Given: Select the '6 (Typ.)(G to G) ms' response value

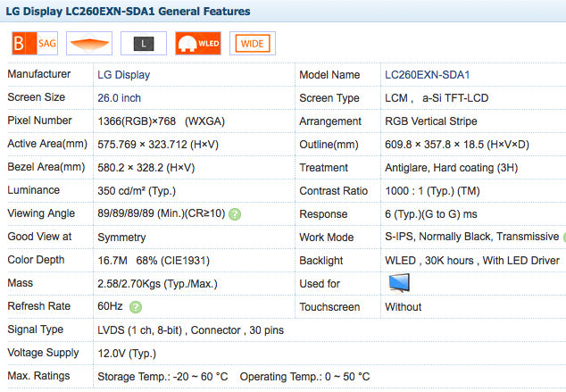Looking at the screenshot, I should [x=431, y=214].
